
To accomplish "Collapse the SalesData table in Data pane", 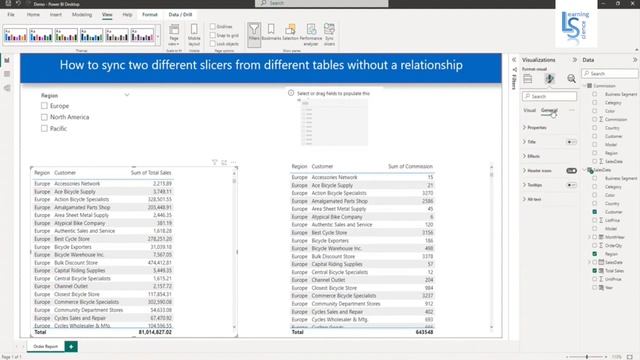I will pos(584,170).
